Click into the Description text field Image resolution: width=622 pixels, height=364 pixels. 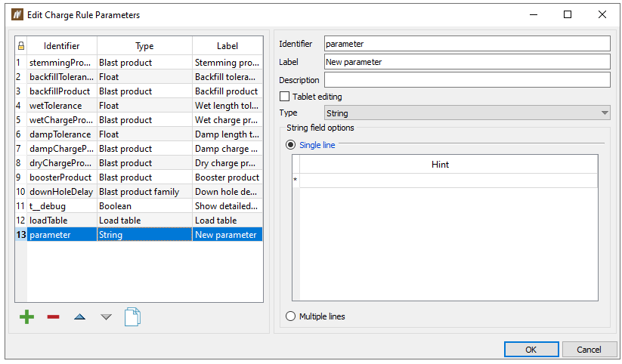[x=466, y=80]
